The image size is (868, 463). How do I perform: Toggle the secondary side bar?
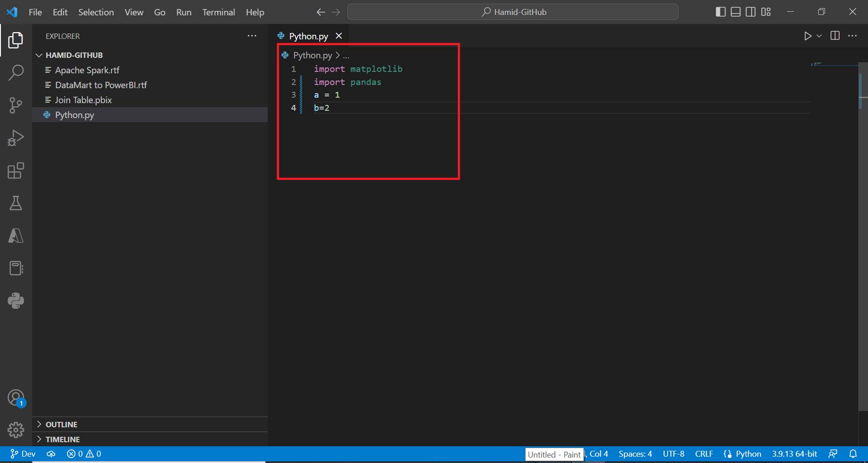[751, 12]
